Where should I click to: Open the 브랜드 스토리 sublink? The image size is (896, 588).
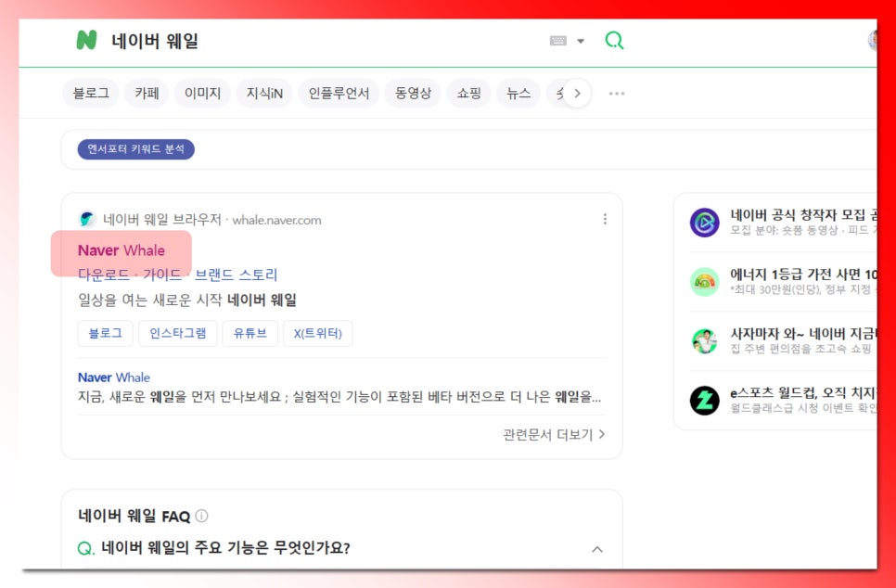click(x=236, y=275)
